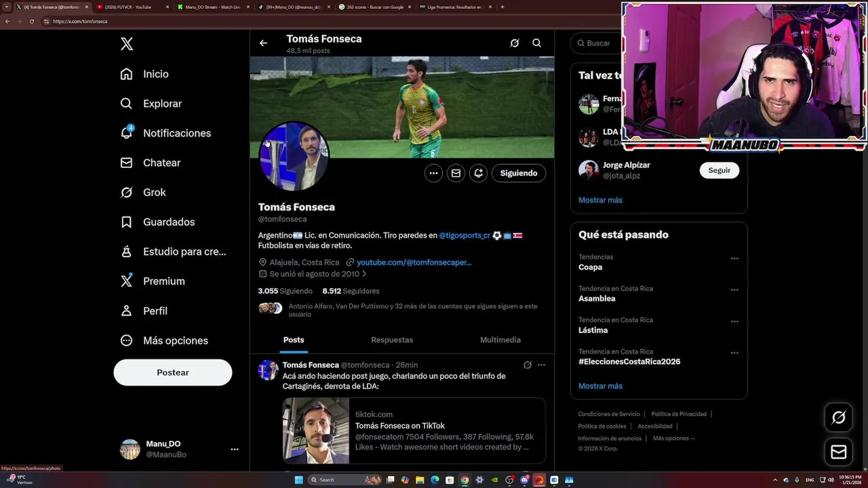Click Grok icon on the post
Viewport: 868px width, 488px height.
pos(528,365)
